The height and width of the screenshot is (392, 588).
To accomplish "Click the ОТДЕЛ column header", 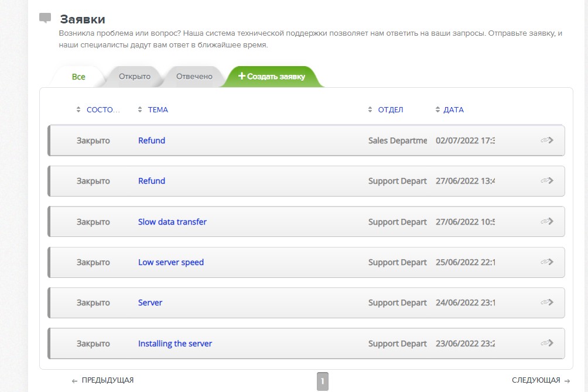I will coord(391,110).
